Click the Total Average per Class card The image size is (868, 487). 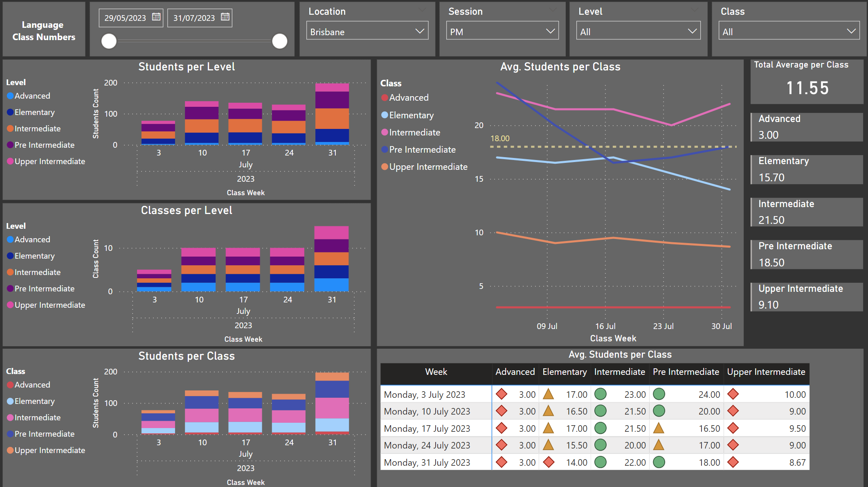pos(806,81)
